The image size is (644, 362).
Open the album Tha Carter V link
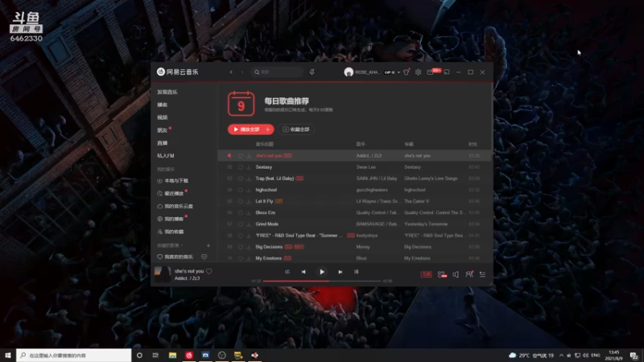[416, 201]
